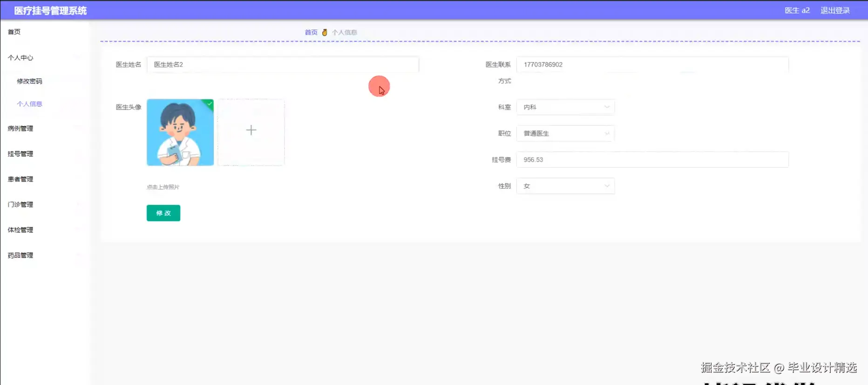868x385 pixels.
Task: Click the 职位 dropdown chevron arrow
Action: (x=607, y=133)
